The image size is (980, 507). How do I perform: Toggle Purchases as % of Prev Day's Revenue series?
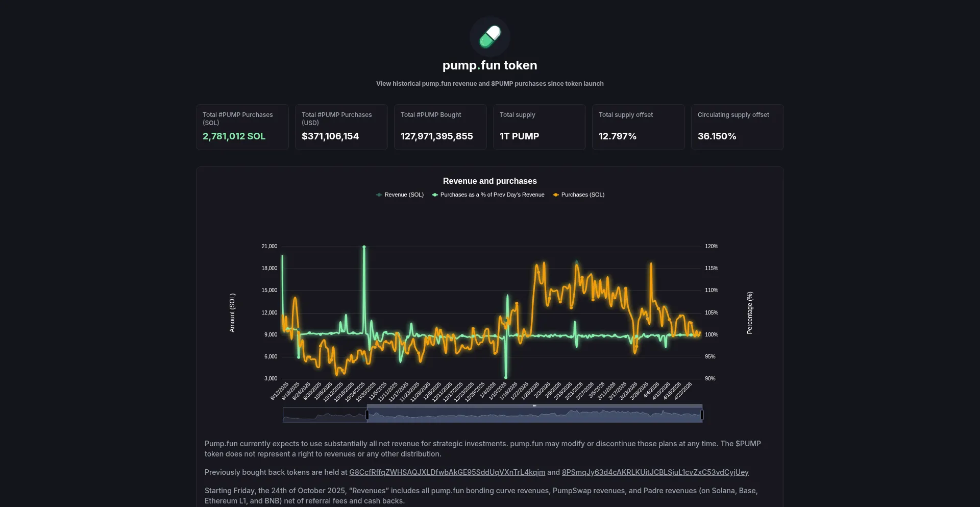point(488,195)
